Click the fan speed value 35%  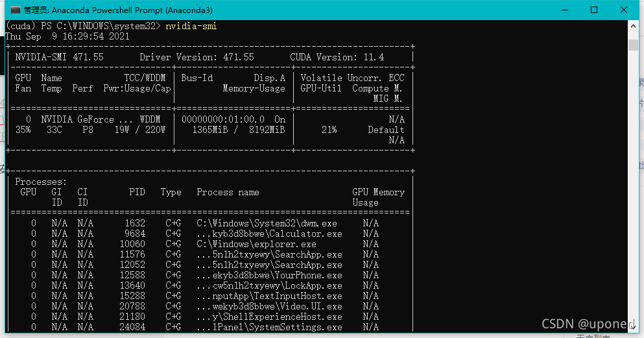click(x=23, y=130)
